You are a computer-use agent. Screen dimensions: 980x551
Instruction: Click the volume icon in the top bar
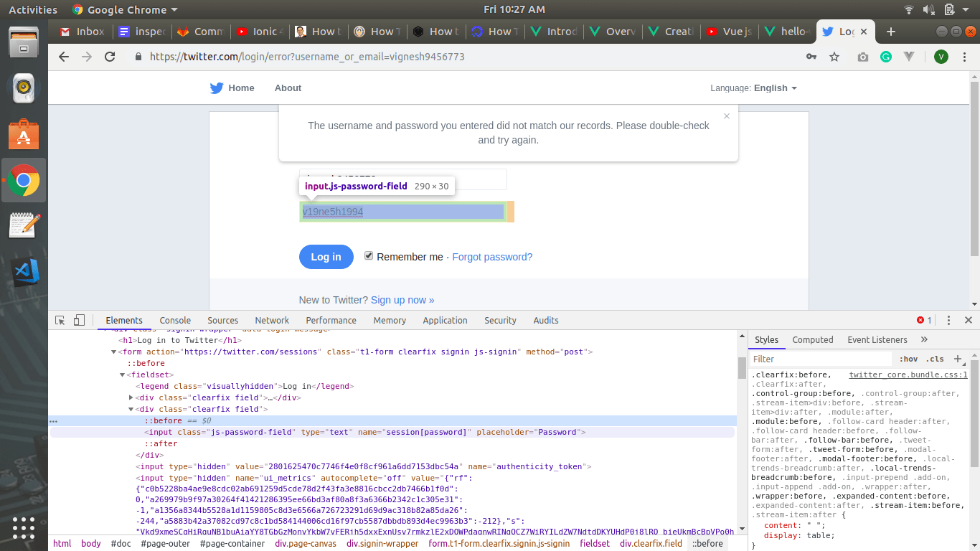pos(929,10)
